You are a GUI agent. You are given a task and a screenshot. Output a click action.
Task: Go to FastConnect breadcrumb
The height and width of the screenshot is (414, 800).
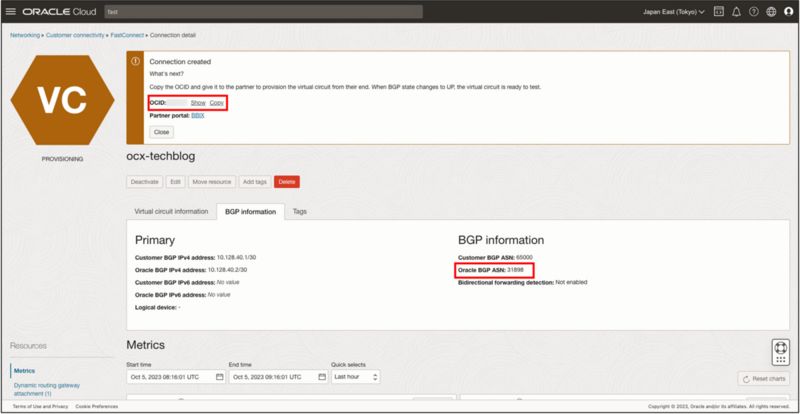127,35
